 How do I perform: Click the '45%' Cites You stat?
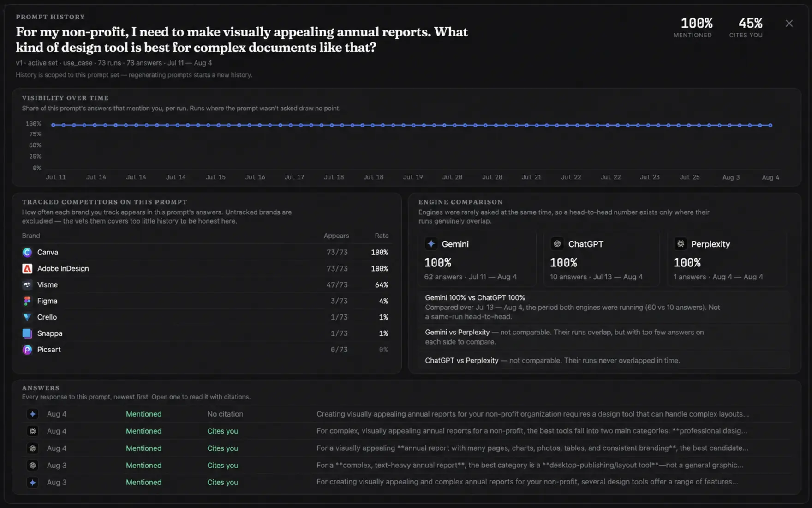[x=750, y=23]
